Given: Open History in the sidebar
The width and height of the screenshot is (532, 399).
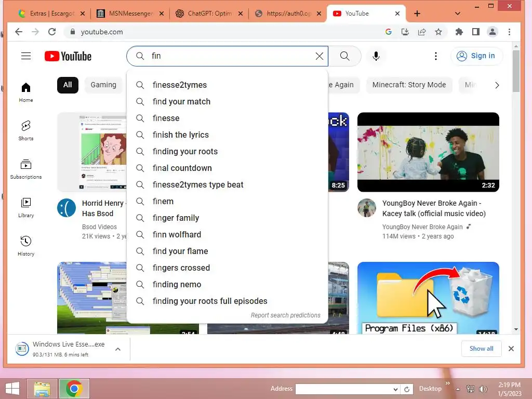Looking at the screenshot, I should (x=26, y=246).
